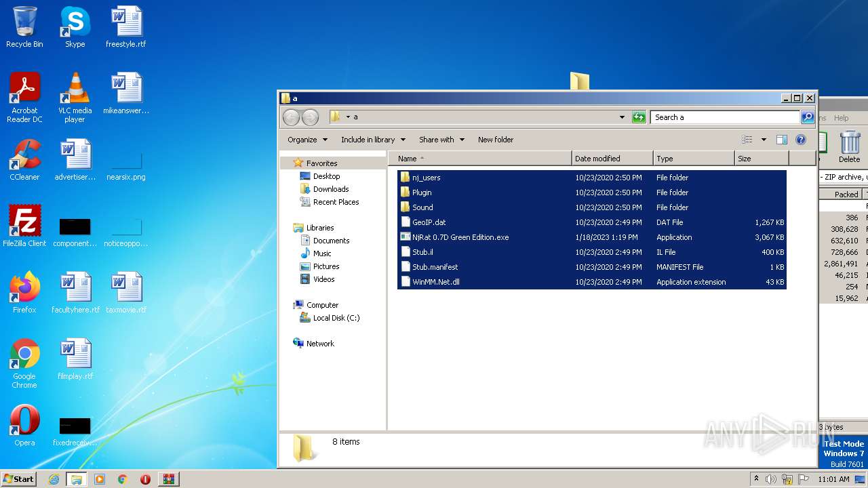The height and width of the screenshot is (488, 868).
Task: Click the green Refresh button by address bar
Action: (x=639, y=117)
